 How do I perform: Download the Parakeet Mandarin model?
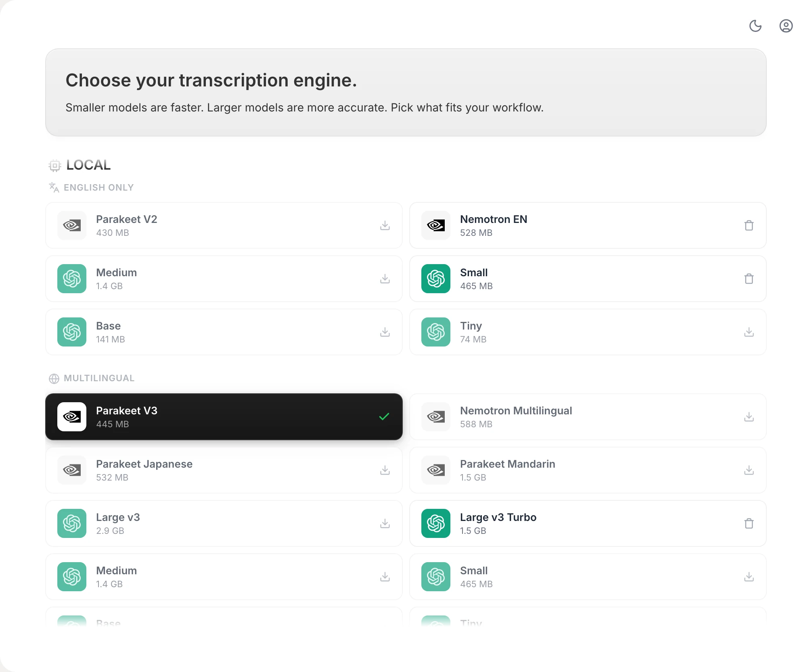click(749, 470)
